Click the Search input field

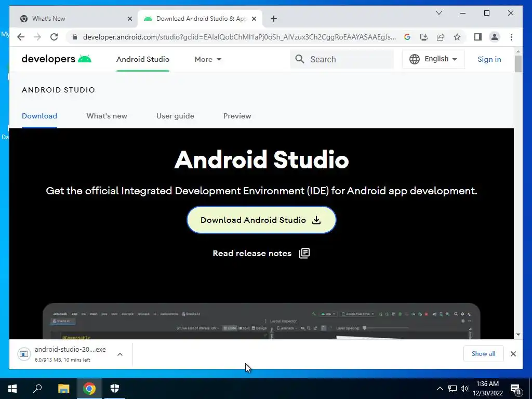click(342, 59)
